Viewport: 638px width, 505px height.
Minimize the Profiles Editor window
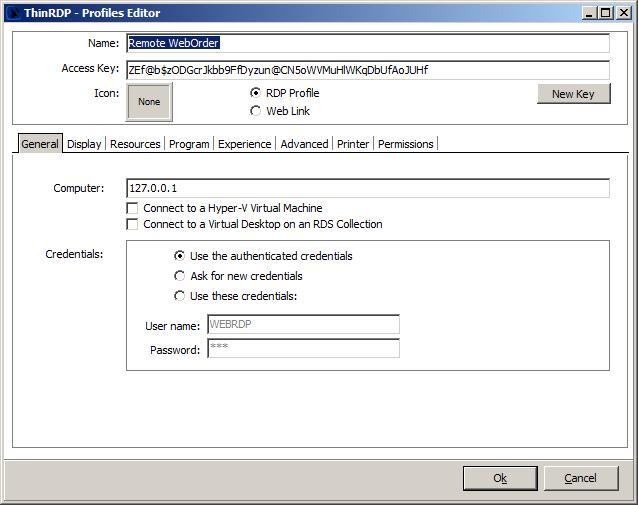pos(589,13)
